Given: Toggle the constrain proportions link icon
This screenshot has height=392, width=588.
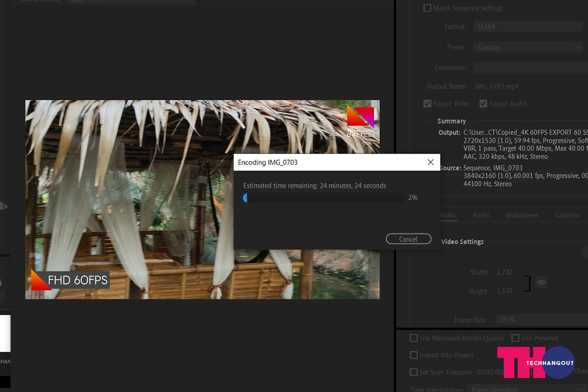Looking at the screenshot, I should (x=541, y=282).
